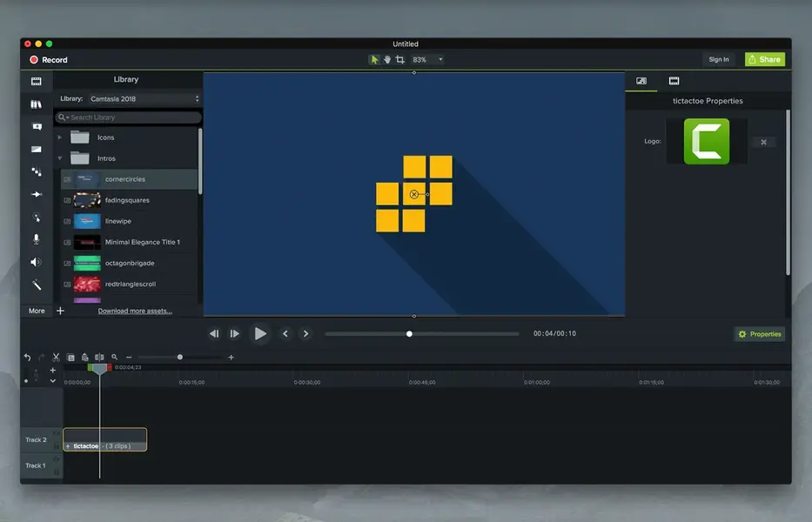The width and height of the screenshot is (812, 522).
Task: Open the Cursor Effects panel
Action: pyautogui.click(x=36, y=217)
